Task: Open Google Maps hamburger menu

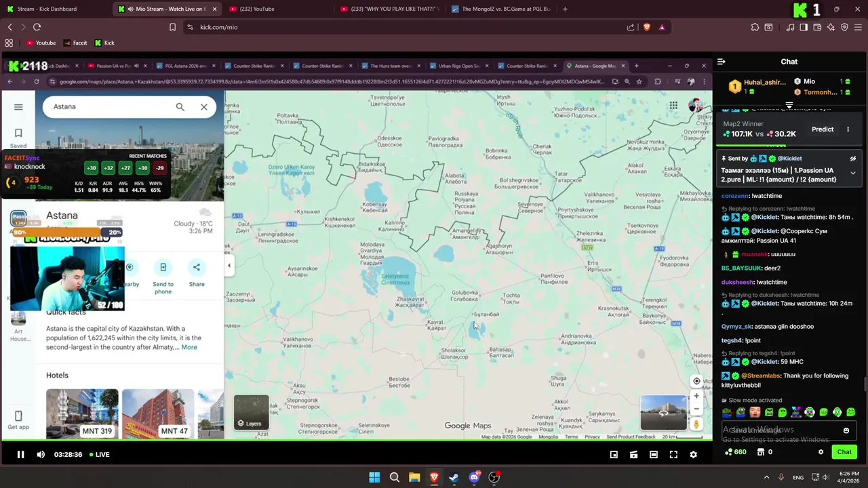Action: tap(18, 107)
